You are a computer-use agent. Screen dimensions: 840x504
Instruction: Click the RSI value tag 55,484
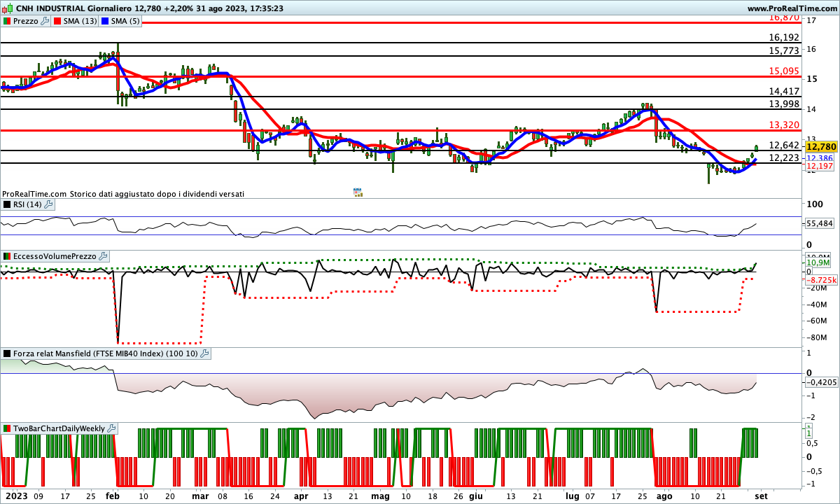pyautogui.click(x=820, y=223)
